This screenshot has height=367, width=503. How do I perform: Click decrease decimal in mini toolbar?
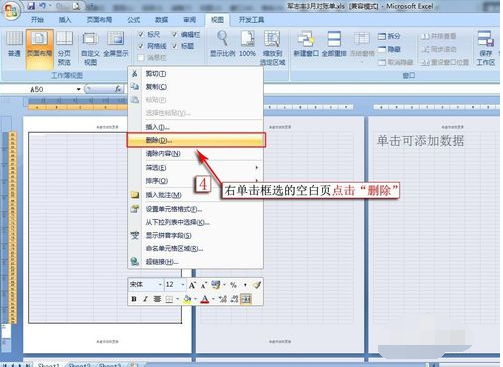[234, 299]
